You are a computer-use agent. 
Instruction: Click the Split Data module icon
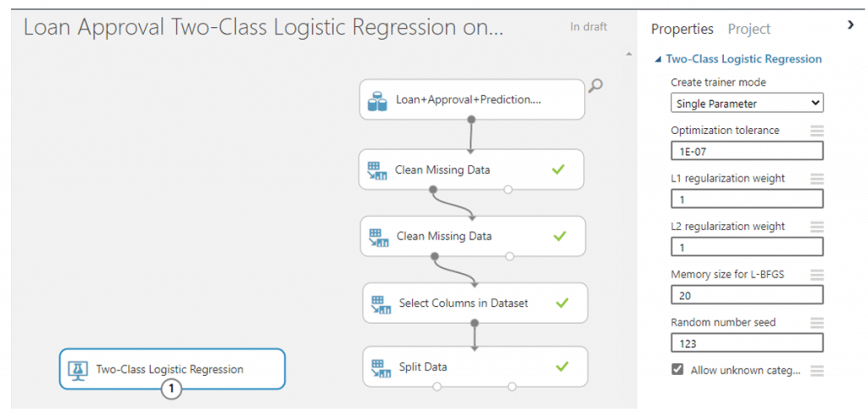click(381, 368)
